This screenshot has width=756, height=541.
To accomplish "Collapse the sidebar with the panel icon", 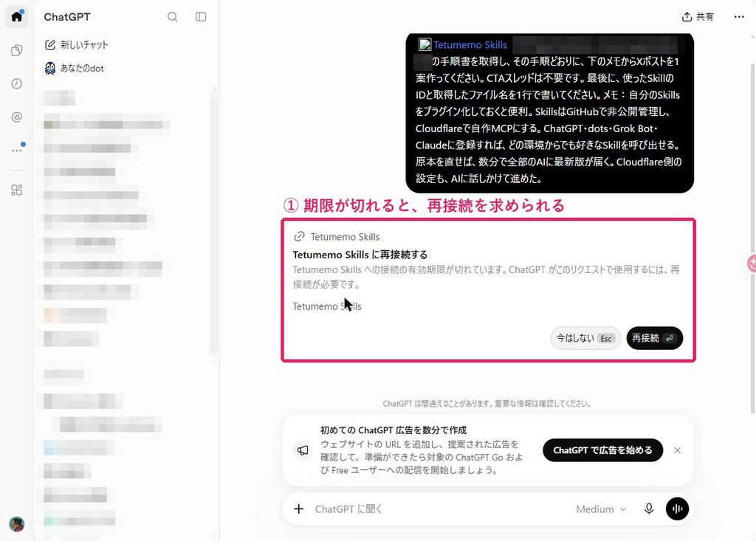I will pyautogui.click(x=201, y=17).
